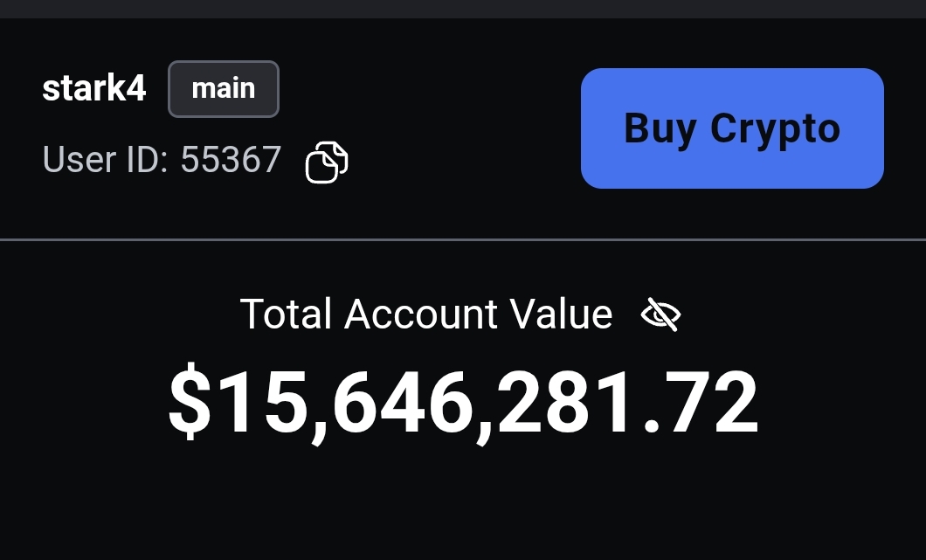Screen dimensions: 926x560
Task: Copy the User ID with the copy icon
Action: pyautogui.click(x=327, y=162)
